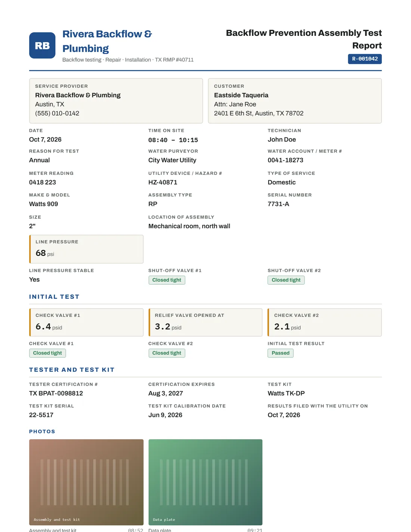
Task: Click the size value 2"
Action: point(32,226)
